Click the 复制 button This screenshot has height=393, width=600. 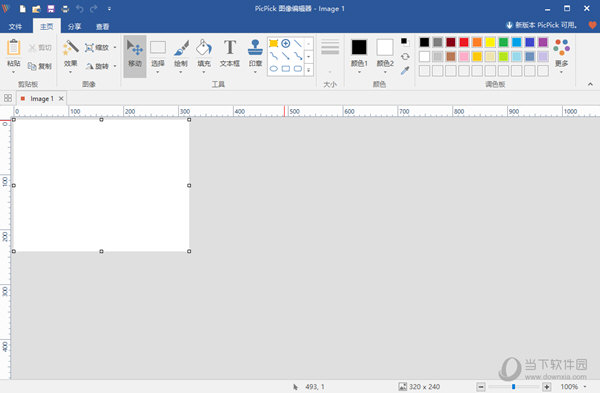(x=40, y=66)
